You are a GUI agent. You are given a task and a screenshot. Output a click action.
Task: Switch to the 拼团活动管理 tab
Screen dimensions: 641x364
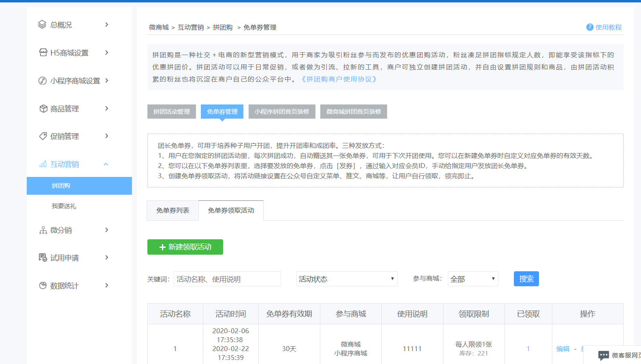(172, 112)
